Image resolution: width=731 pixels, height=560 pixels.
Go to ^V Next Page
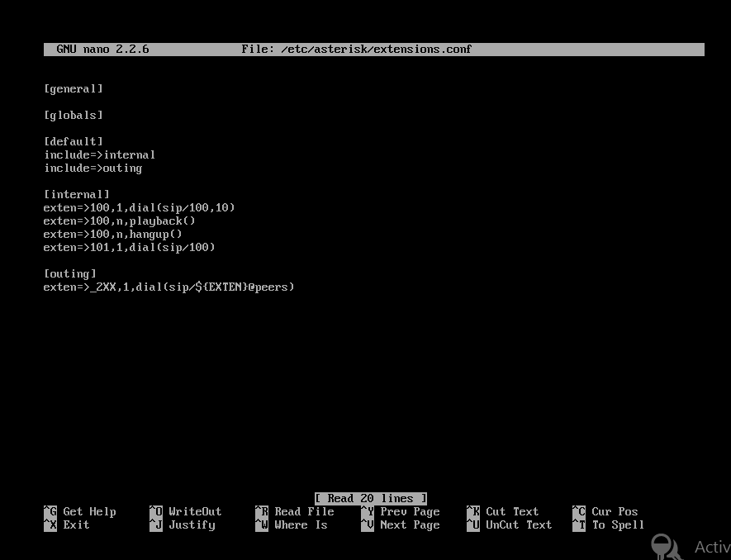click(x=400, y=524)
